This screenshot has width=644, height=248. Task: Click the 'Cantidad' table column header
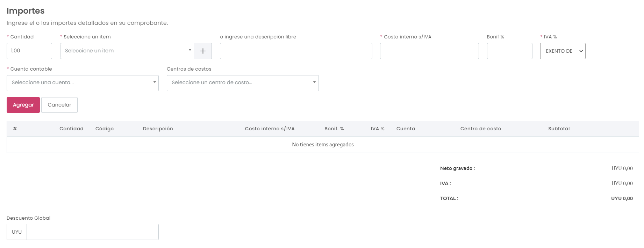[x=71, y=129]
